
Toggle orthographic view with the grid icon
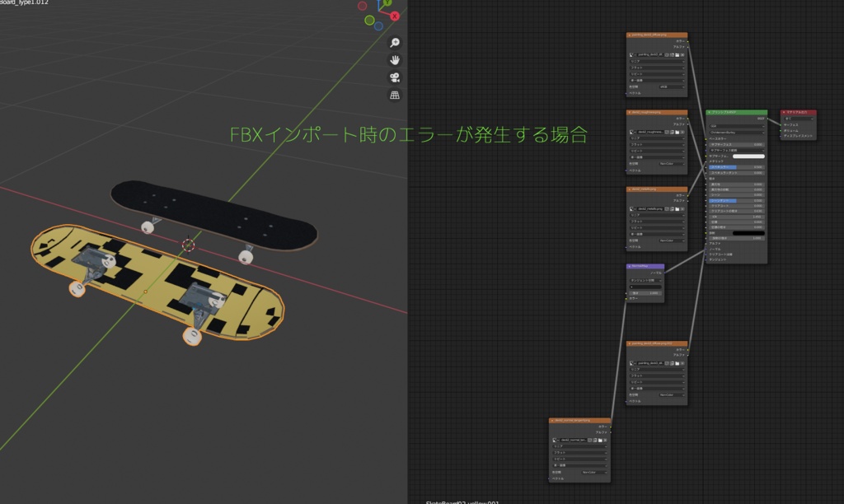(x=394, y=95)
